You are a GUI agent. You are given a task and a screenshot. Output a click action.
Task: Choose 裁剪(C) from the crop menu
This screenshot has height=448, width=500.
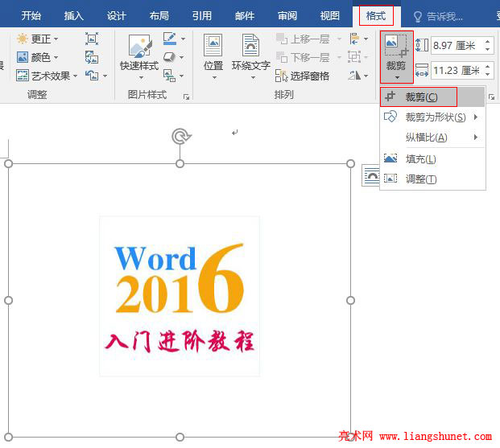coord(432,97)
